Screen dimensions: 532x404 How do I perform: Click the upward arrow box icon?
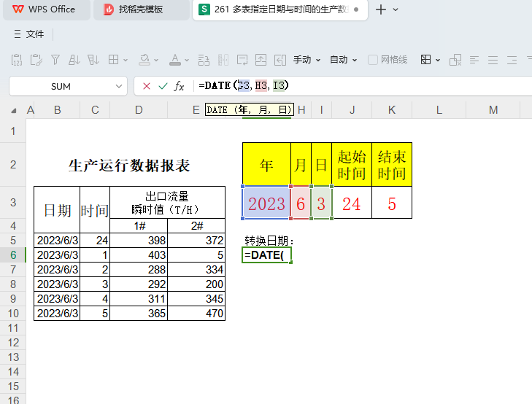pos(261,60)
